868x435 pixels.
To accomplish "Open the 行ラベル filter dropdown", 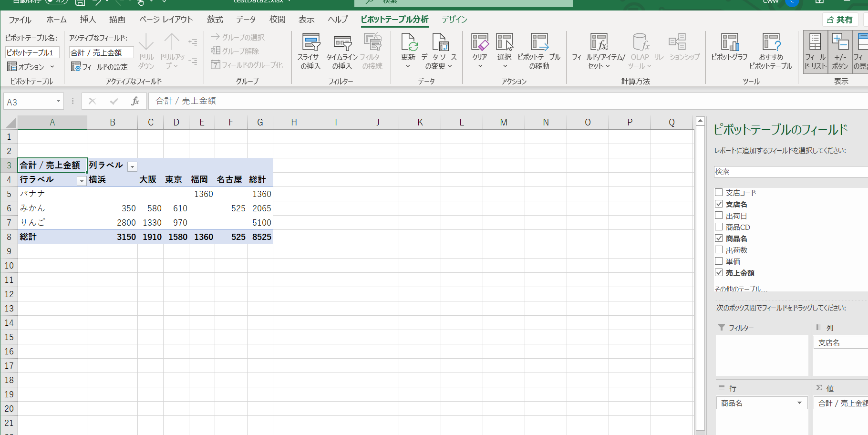I will click(x=82, y=181).
